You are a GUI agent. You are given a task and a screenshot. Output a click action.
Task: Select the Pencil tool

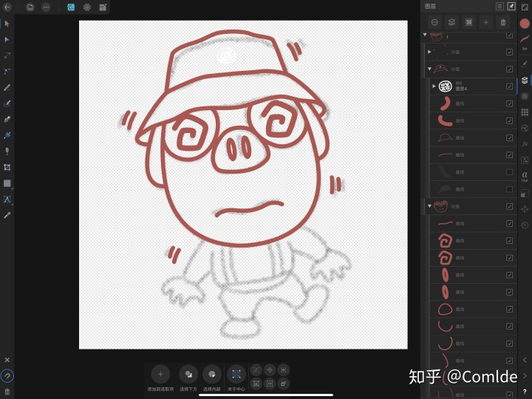(x=7, y=87)
